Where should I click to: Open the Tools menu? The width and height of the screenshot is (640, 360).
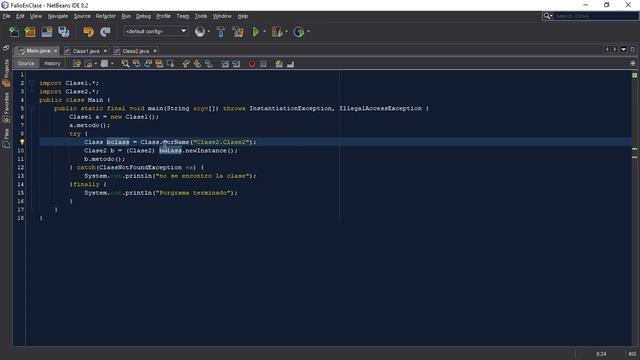200,16
